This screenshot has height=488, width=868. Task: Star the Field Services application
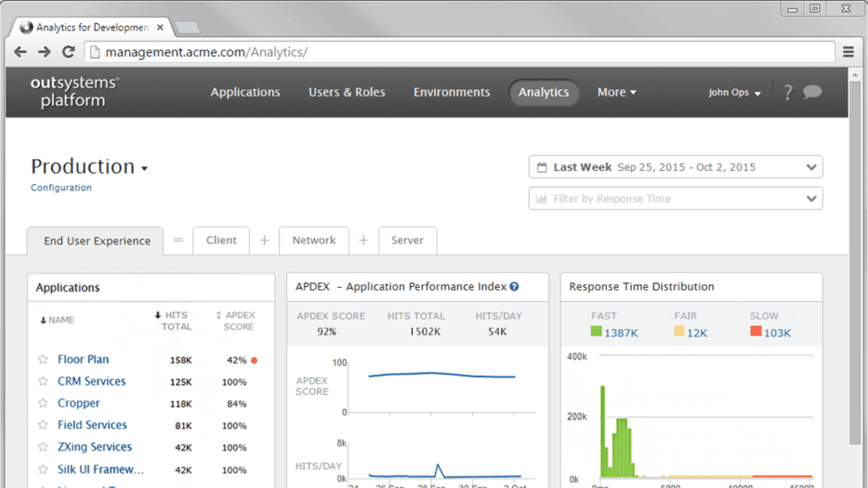(x=43, y=425)
